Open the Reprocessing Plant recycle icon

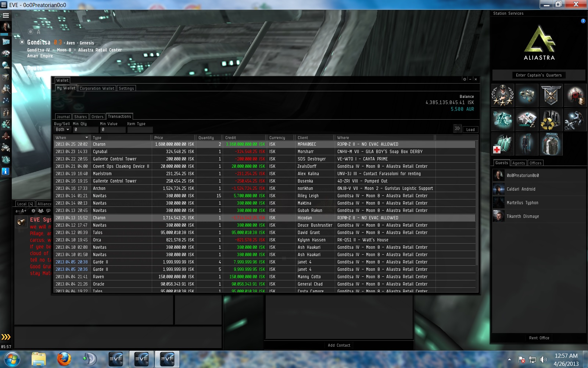(551, 120)
